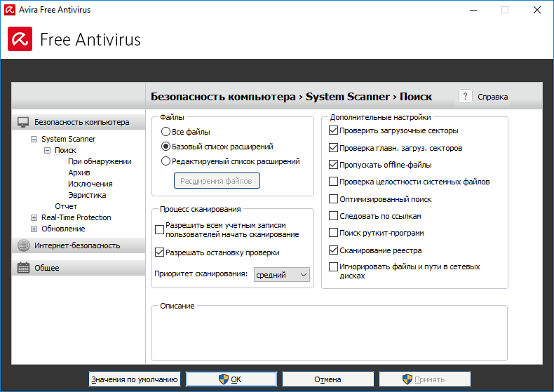The height and width of the screenshot is (392, 554).
Task: Click the Отмена button
Action: (328, 379)
